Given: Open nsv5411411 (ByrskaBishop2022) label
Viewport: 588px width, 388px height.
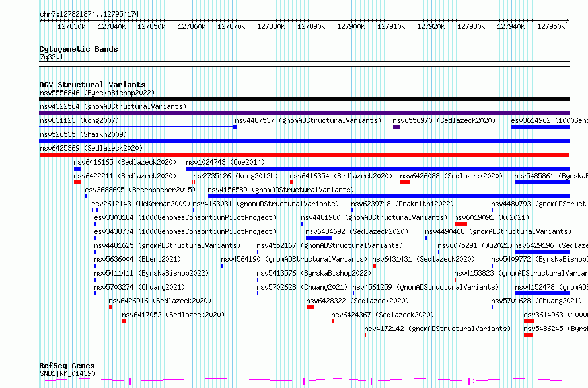Looking at the screenshot, I should click(x=151, y=273).
